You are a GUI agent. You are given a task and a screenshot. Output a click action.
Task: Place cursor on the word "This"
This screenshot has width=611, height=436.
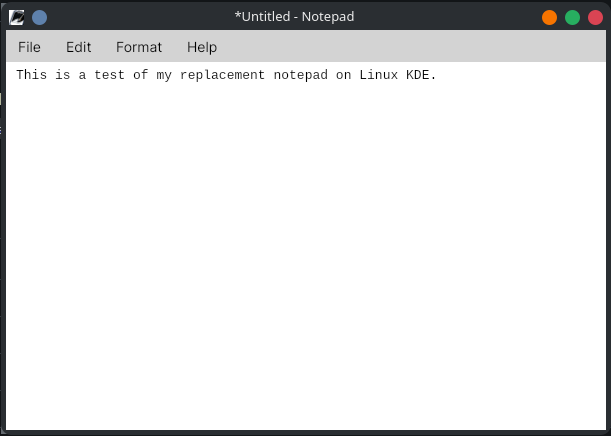click(31, 75)
